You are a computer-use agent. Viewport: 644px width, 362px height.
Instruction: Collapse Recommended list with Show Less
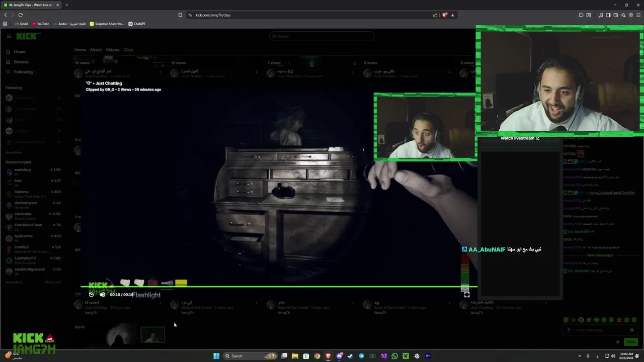pos(53,282)
